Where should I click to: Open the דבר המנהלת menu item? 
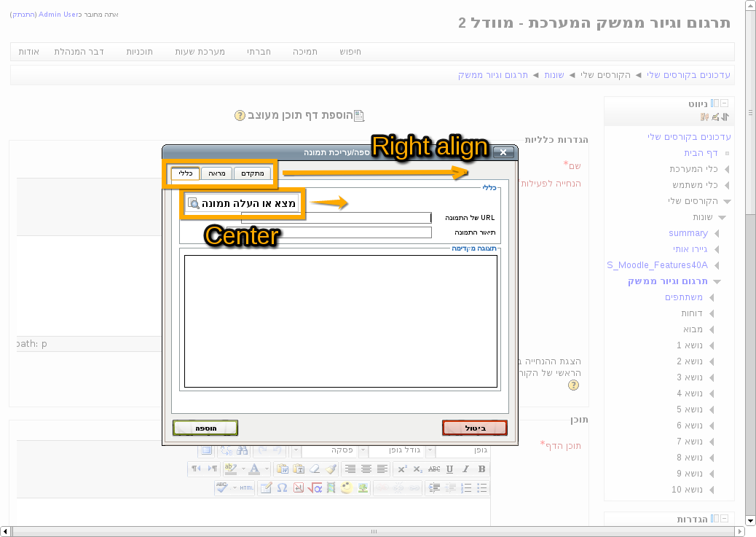pos(79,52)
